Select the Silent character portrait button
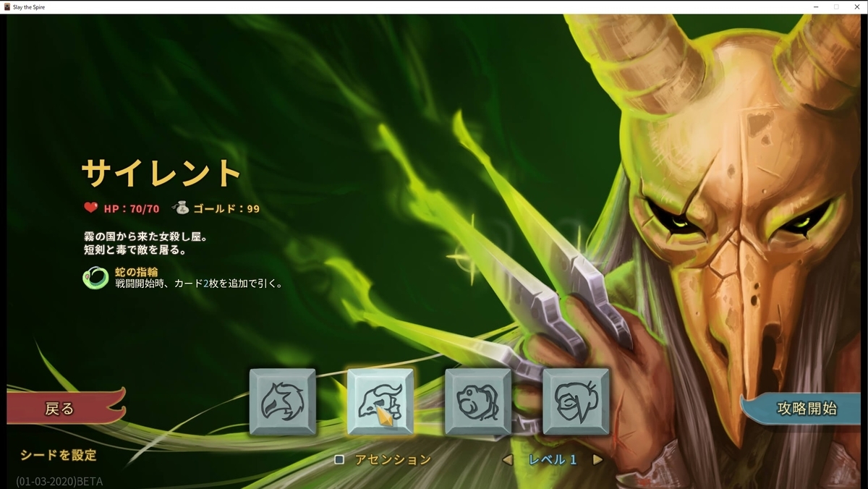The width and height of the screenshot is (868, 489). 380,401
